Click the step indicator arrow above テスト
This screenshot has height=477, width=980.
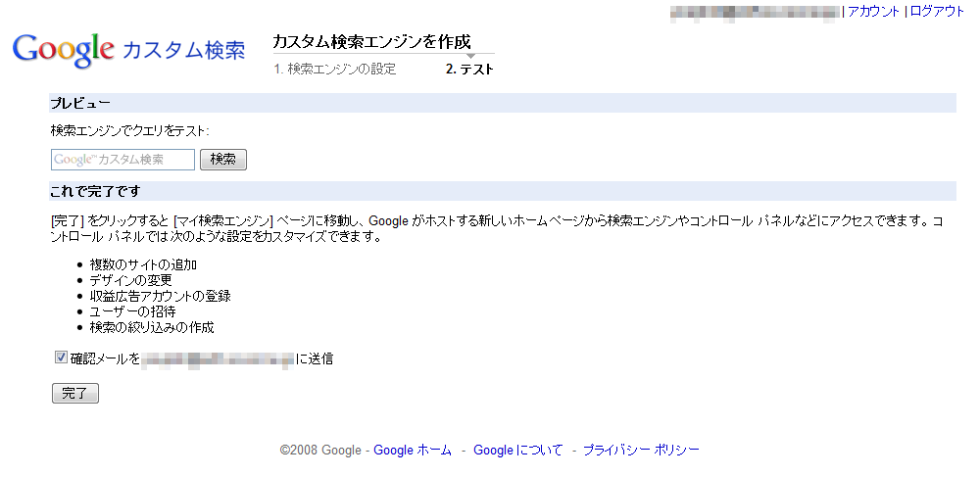[x=471, y=56]
